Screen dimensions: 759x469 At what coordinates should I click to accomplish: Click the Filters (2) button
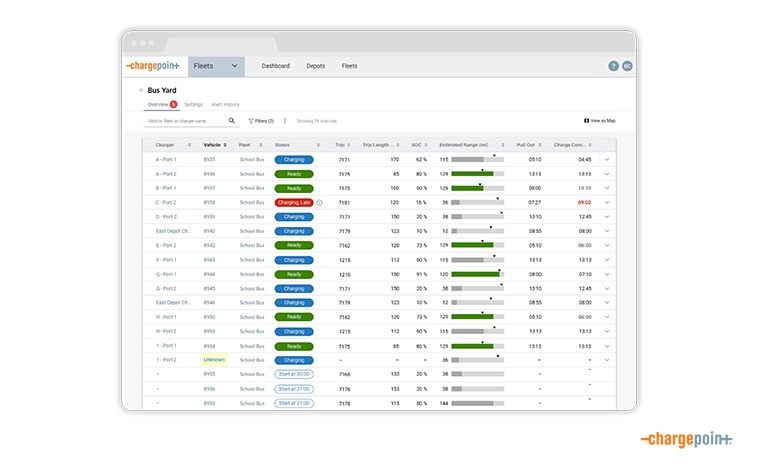click(260, 120)
